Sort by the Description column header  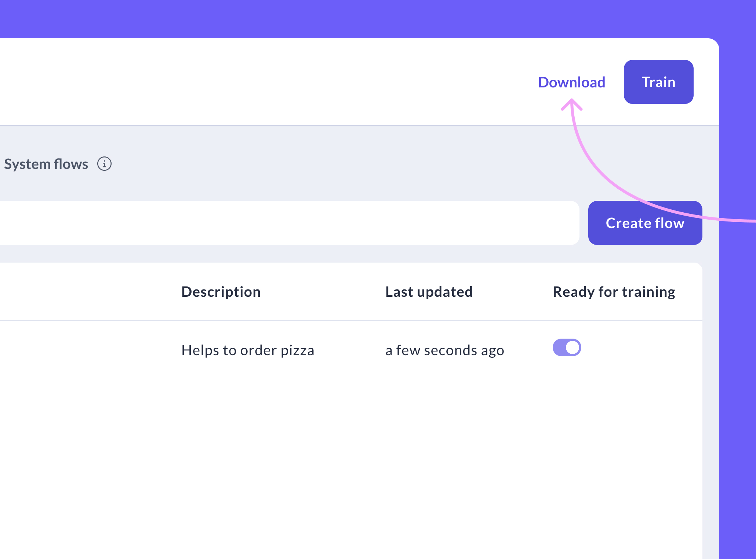tap(221, 292)
